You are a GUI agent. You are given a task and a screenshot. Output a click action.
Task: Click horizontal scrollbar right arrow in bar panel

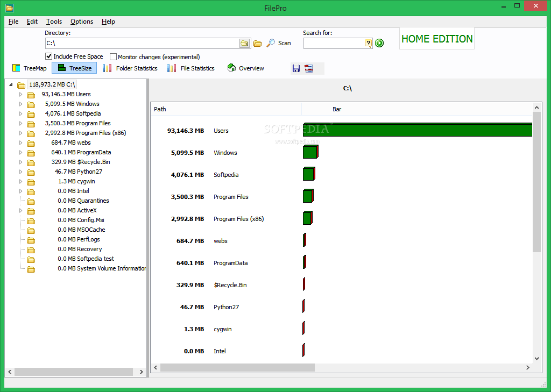click(527, 367)
